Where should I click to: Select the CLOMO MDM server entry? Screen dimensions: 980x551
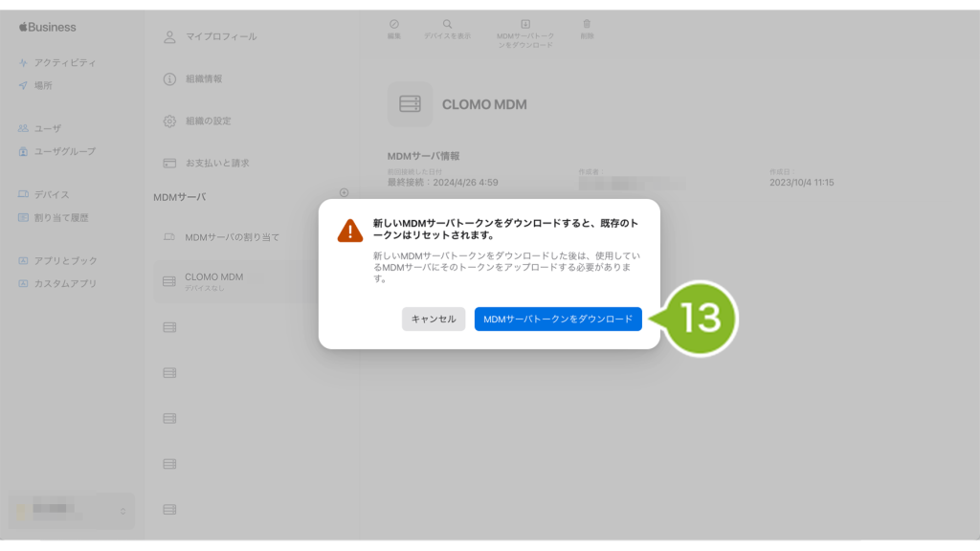(x=235, y=282)
